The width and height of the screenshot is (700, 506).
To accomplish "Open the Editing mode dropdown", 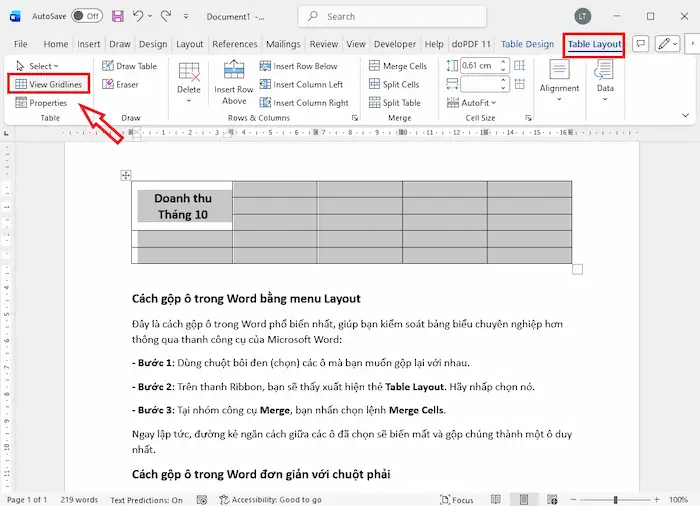I will click(x=667, y=44).
